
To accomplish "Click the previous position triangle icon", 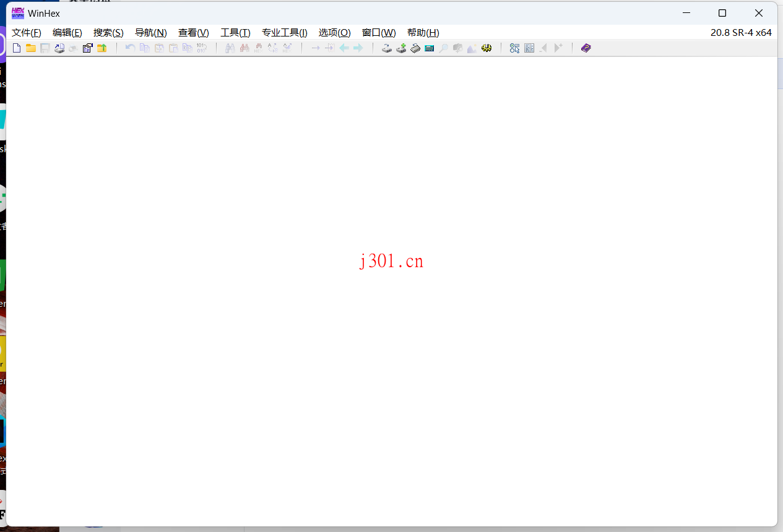I will [x=543, y=48].
